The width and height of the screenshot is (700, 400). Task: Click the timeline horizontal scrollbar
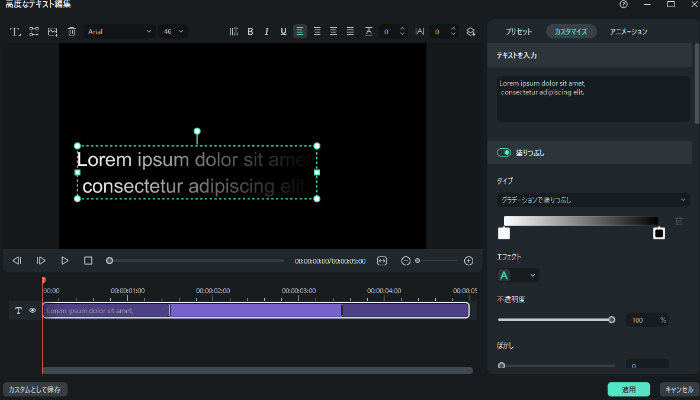(x=258, y=371)
